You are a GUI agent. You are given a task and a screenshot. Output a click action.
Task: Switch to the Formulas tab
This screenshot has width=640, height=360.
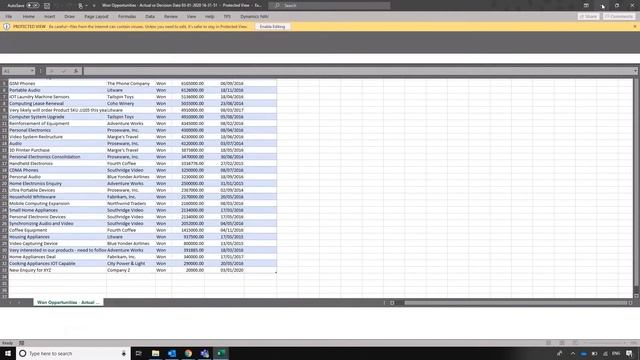[x=127, y=16]
